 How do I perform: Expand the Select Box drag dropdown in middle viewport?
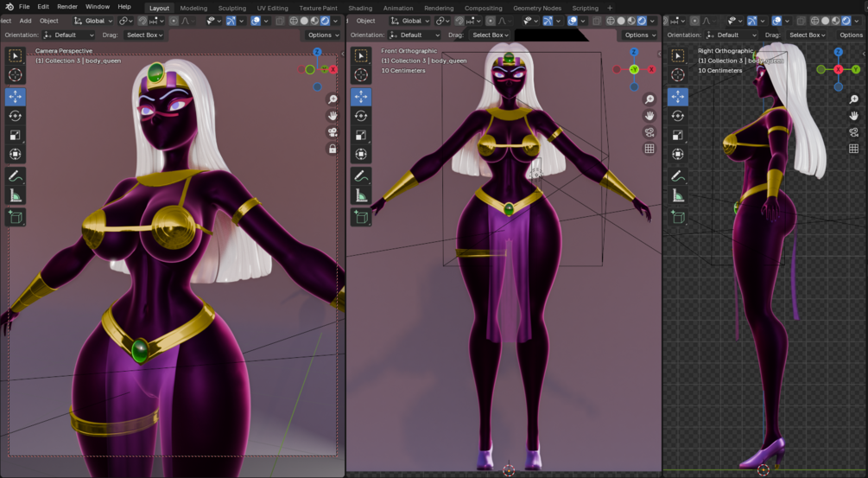[x=490, y=35]
